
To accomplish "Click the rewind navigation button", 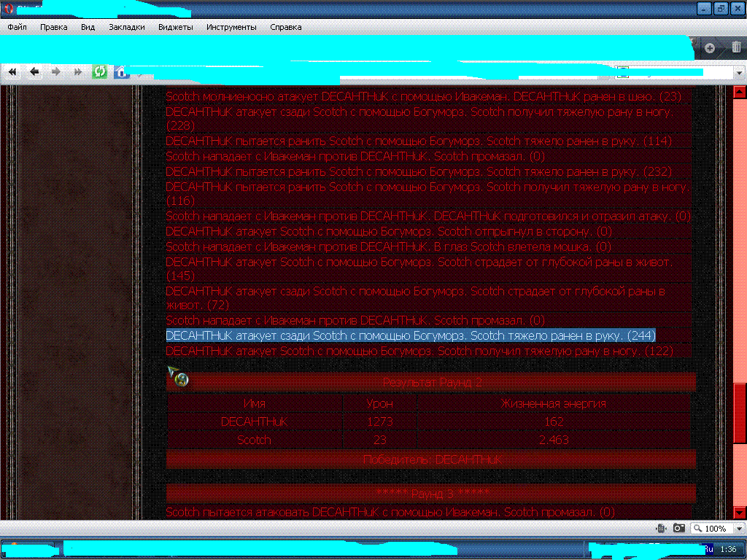I will 12,71.
